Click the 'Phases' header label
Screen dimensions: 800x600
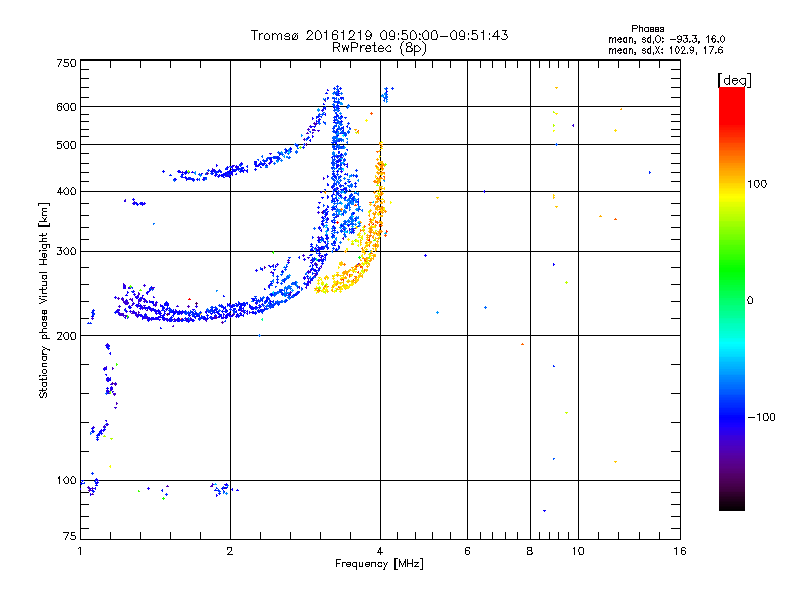tap(647, 29)
